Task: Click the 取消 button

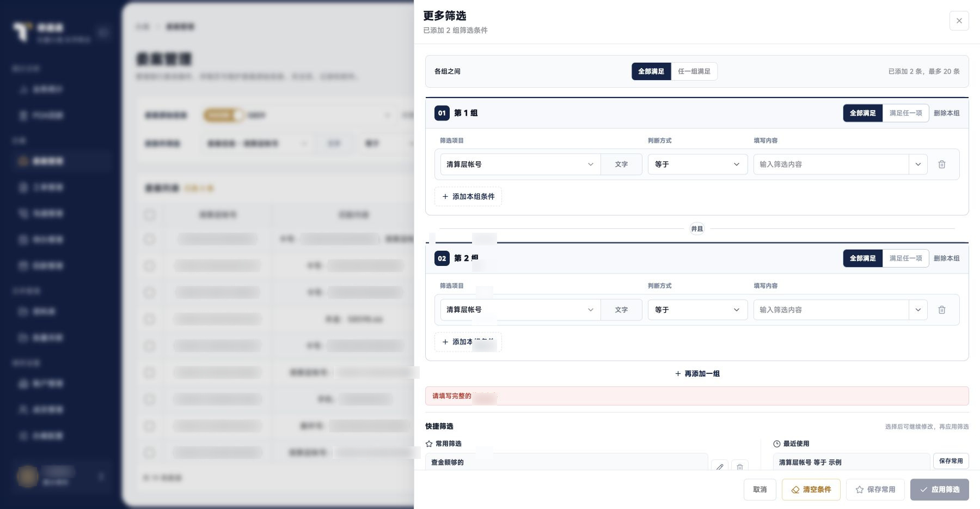Action: pyautogui.click(x=760, y=489)
